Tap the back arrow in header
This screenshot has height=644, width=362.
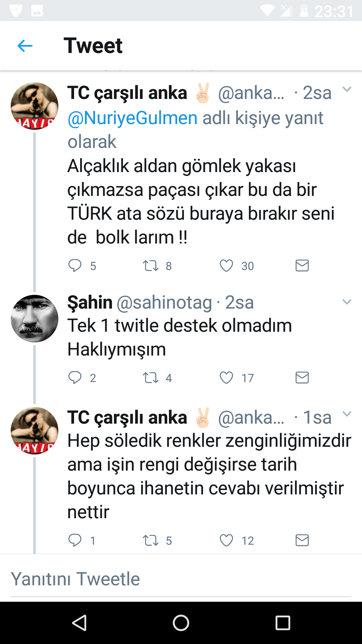[x=25, y=46]
